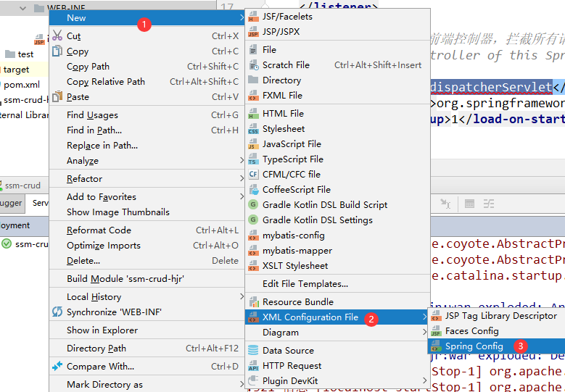
Task: Select pom.xml in project tree
Action: [22, 85]
